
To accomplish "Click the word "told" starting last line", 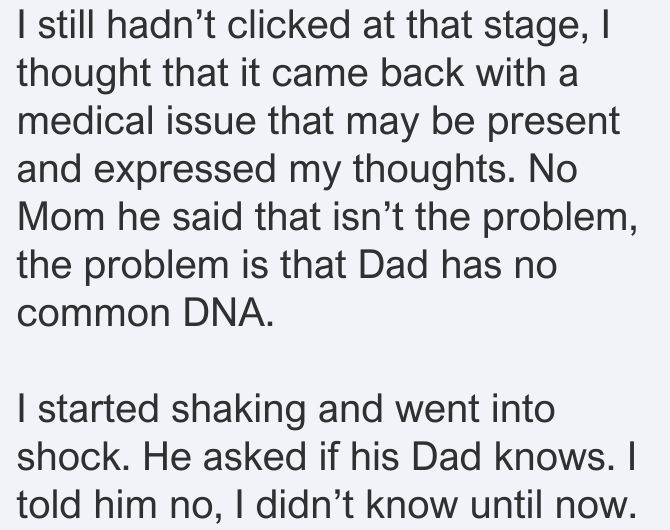I will tap(49, 504).
